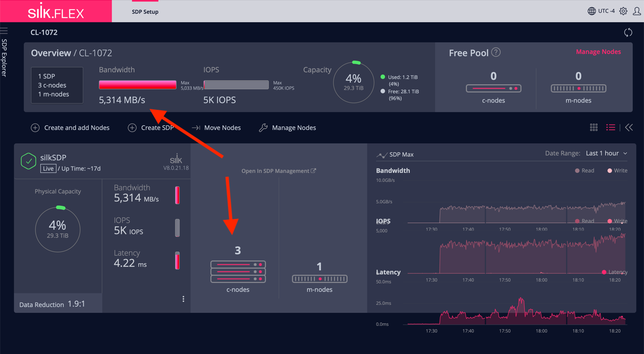Click Create and add Nodes
Image resolution: width=644 pixels, height=354 pixels.
(70, 128)
